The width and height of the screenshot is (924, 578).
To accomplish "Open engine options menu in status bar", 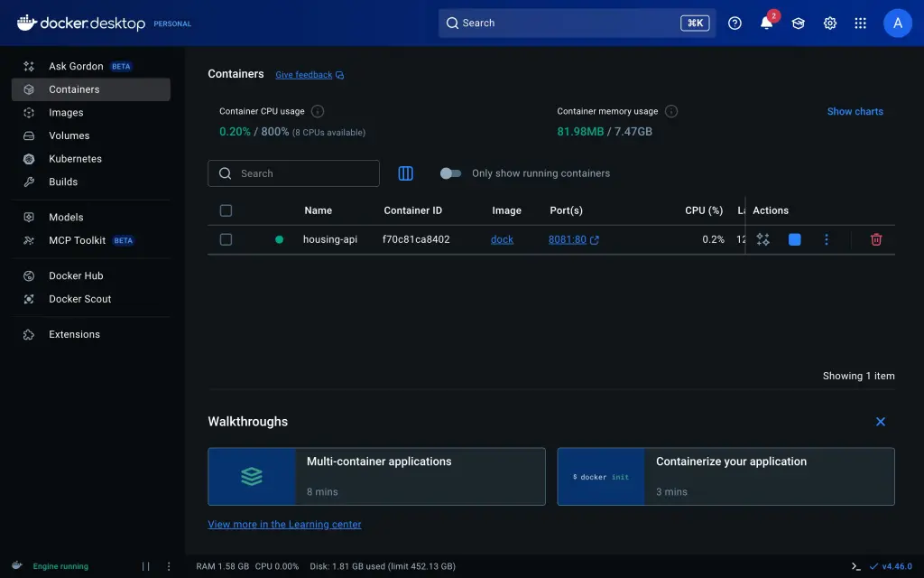I will pyautogui.click(x=169, y=566).
